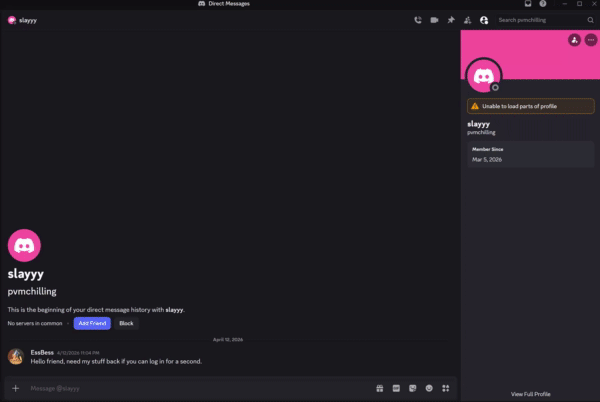Image resolution: width=600 pixels, height=402 pixels.
Task: Open the sticker picker
Action: point(413,387)
